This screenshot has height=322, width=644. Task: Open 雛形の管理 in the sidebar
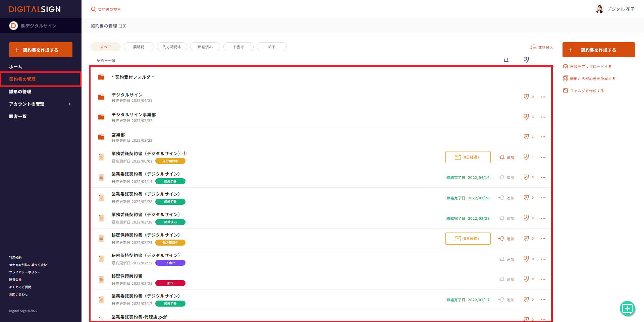tap(20, 92)
